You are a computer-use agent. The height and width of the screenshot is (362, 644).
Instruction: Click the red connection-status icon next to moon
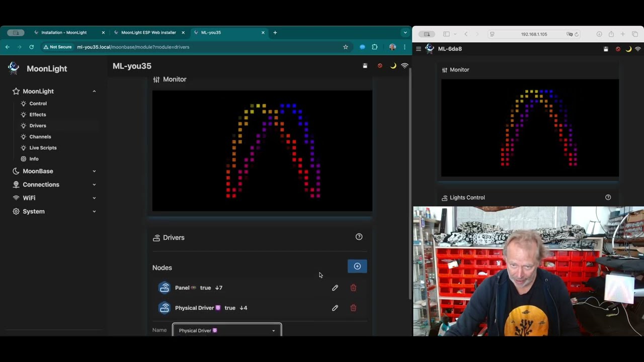tap(380, 66)
